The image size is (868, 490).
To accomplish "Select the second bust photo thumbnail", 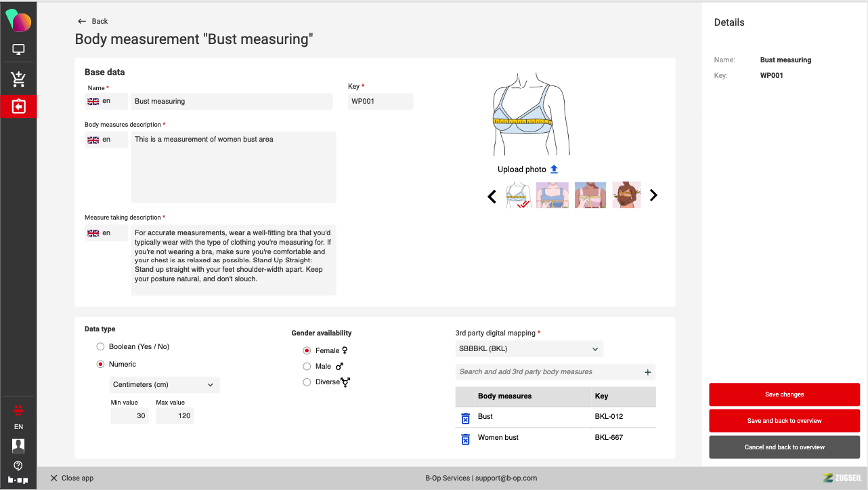I will coord(552,195).
